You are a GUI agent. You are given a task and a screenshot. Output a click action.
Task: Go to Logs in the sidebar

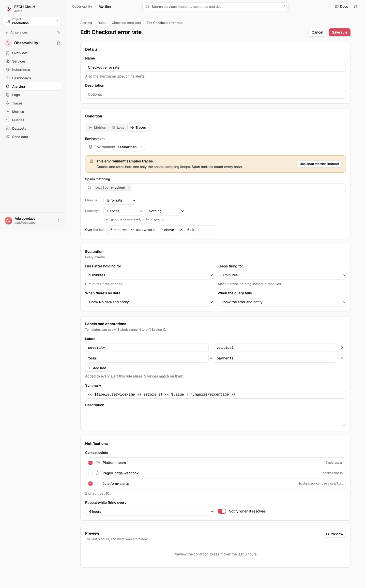(x=32, y=95)
